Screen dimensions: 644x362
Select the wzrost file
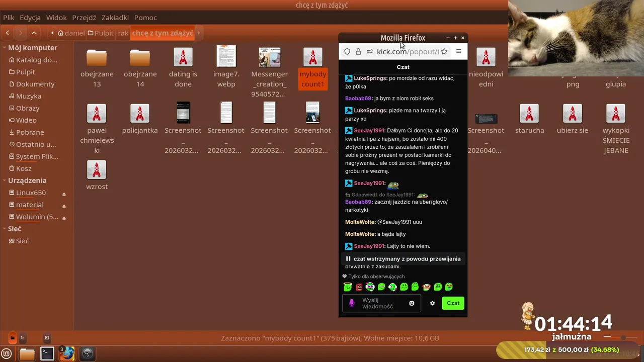[97, 175]
